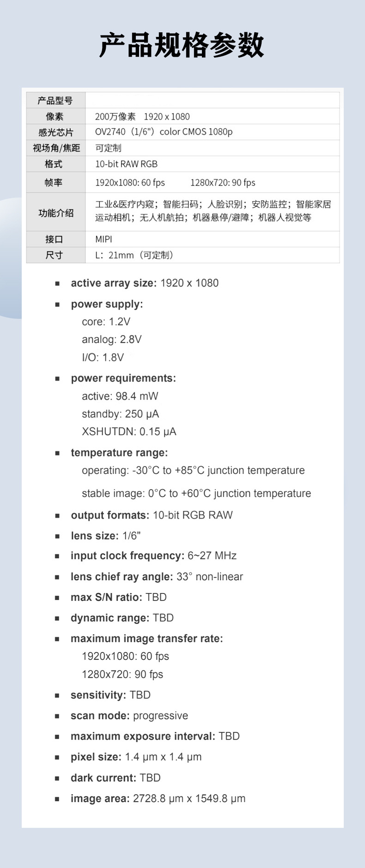Click the lens chief ray angle line
This screenshot has height=868, width=365.
pos(157,576)
